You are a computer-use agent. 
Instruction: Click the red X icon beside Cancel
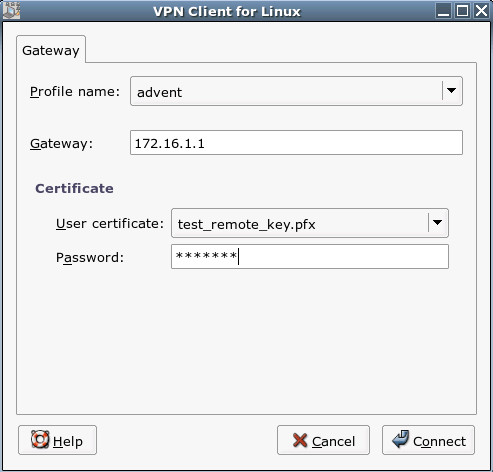tap(300, 440)
